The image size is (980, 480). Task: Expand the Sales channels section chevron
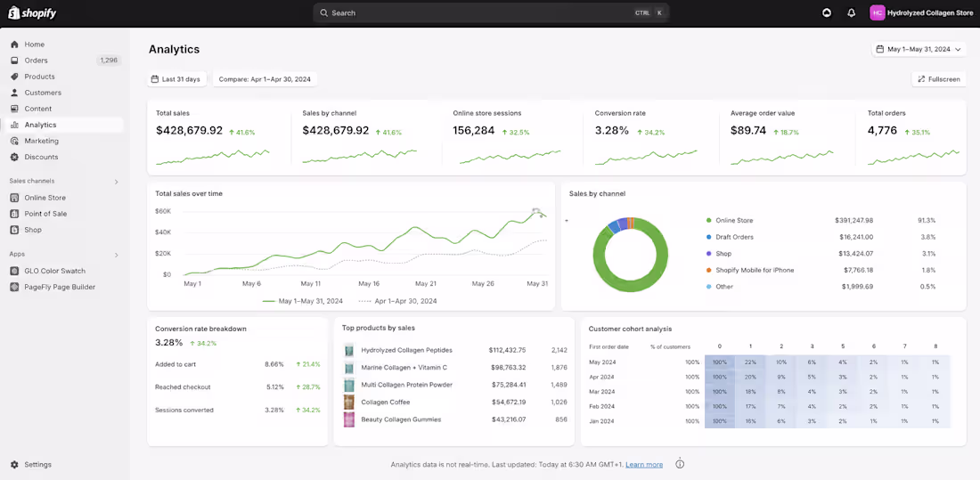[116, 182]
